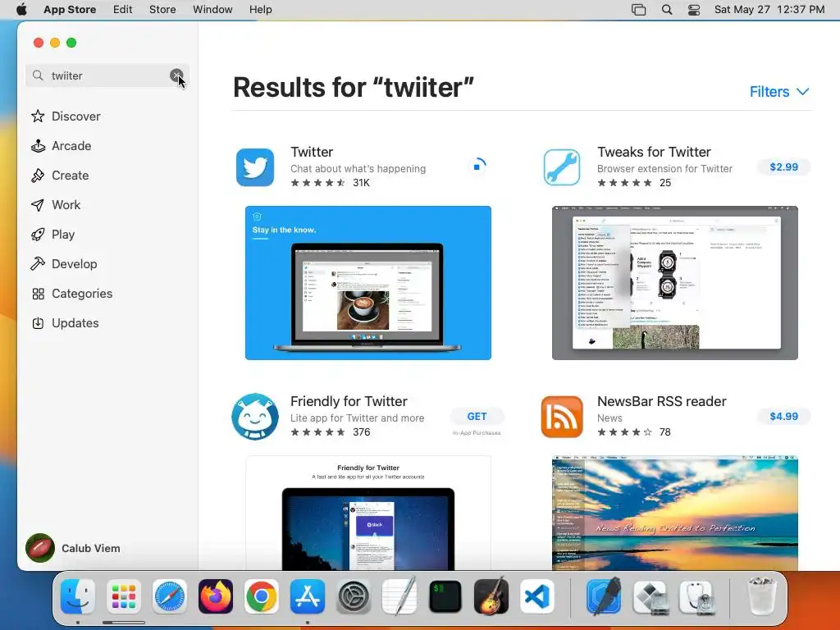Open the Friendly for Twitter title
This screenshot has width=840, height=630.
click(349, 401)
